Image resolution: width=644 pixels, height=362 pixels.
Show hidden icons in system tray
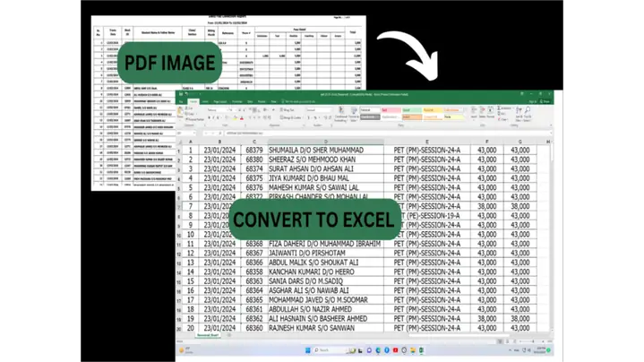point(511,350)
